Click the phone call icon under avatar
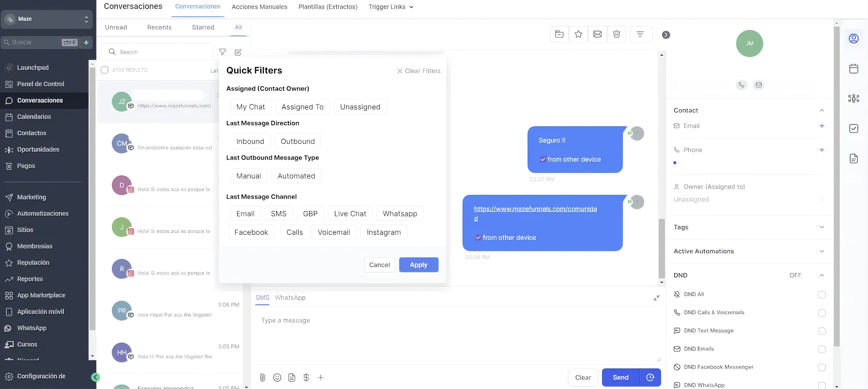The height and width of the screenshot is (389, 868). click(x=741, y=85)
